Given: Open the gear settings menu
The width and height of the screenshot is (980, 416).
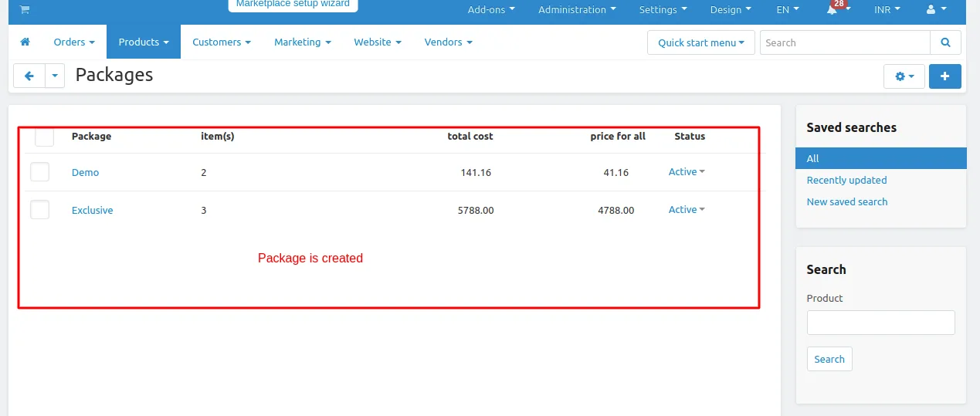Looking at the screenshot, I should [904, 76].
